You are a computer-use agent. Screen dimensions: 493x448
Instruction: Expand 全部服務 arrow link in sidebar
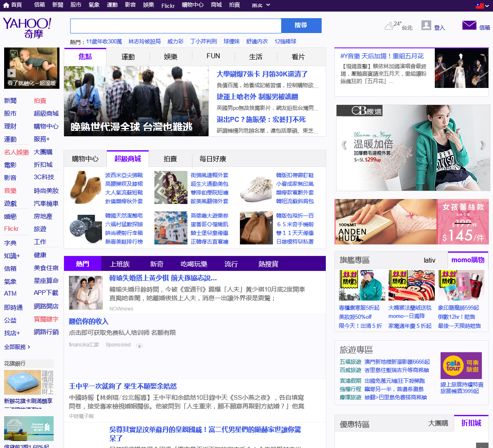coord(17,347)
